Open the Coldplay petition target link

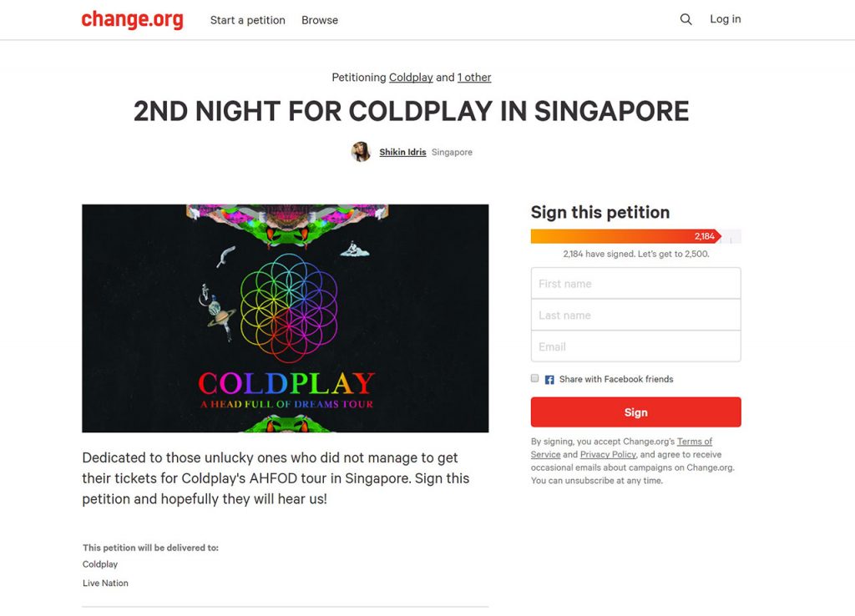tap(411, 78)
